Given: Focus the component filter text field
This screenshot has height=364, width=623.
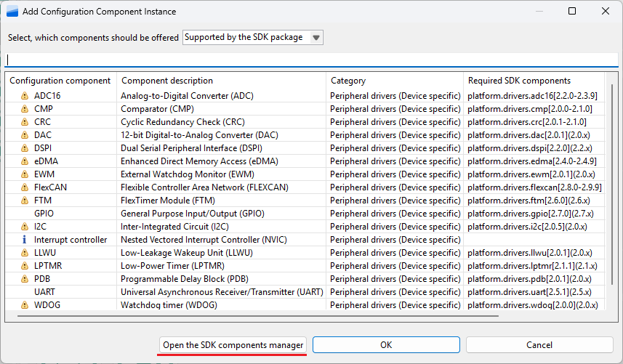Looking at the screenshot, I should (311, 60).
